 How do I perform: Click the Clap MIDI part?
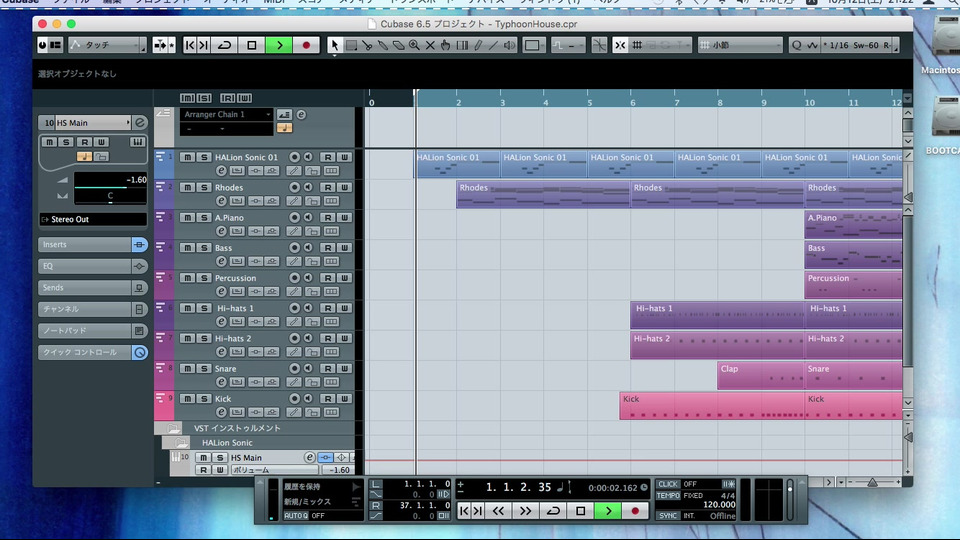click(760, 375)
